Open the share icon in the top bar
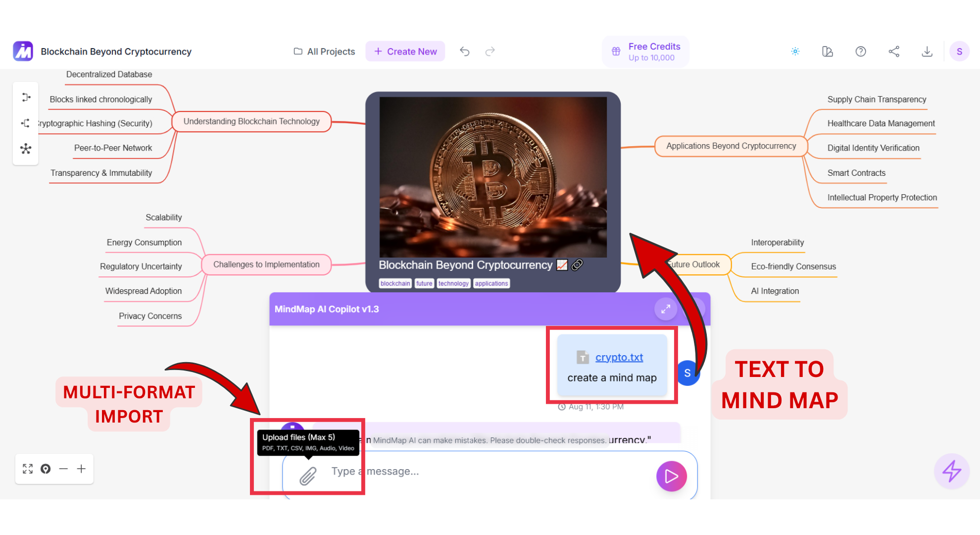 894,52
